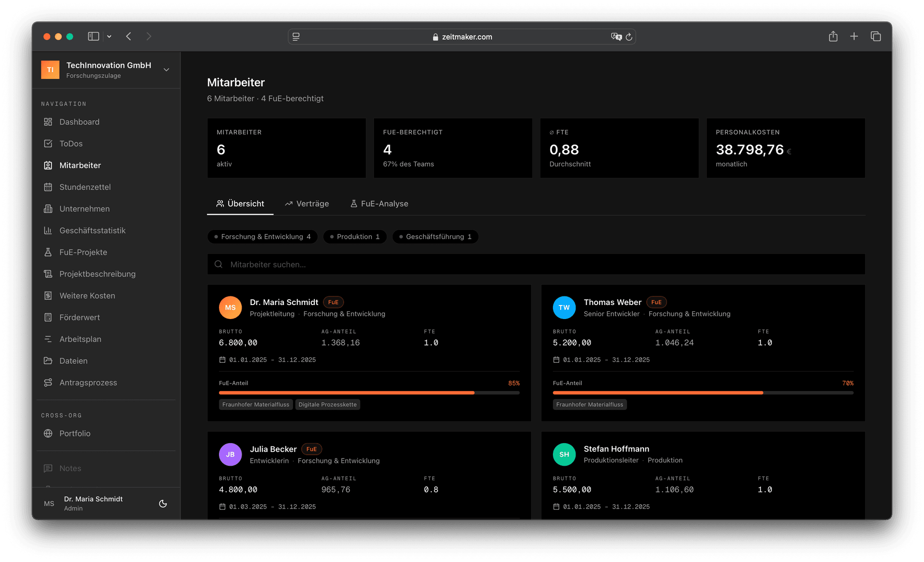Expand the TechInnovation GmbH company switcher
Screen dimensions: 924x562
coord(166,70)
